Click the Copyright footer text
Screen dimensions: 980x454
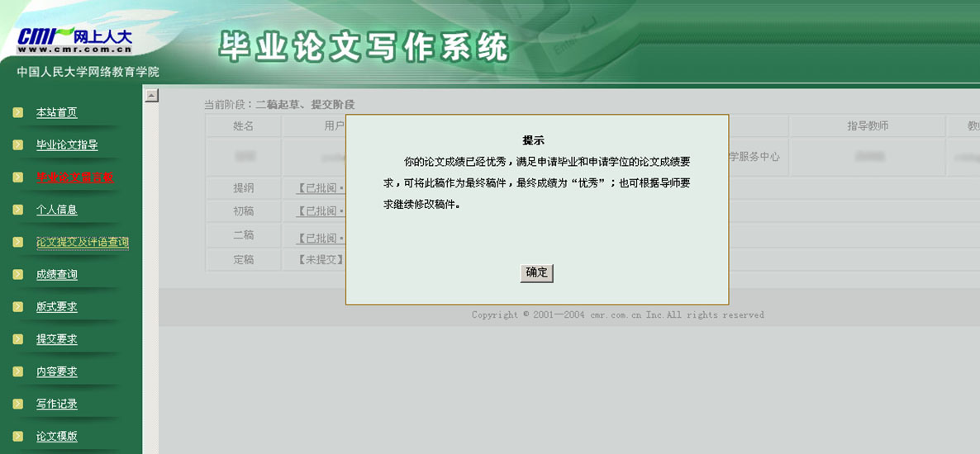coord(617,314)
